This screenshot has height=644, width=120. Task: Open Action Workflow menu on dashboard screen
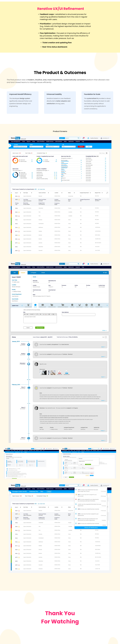tap(41, 141)
